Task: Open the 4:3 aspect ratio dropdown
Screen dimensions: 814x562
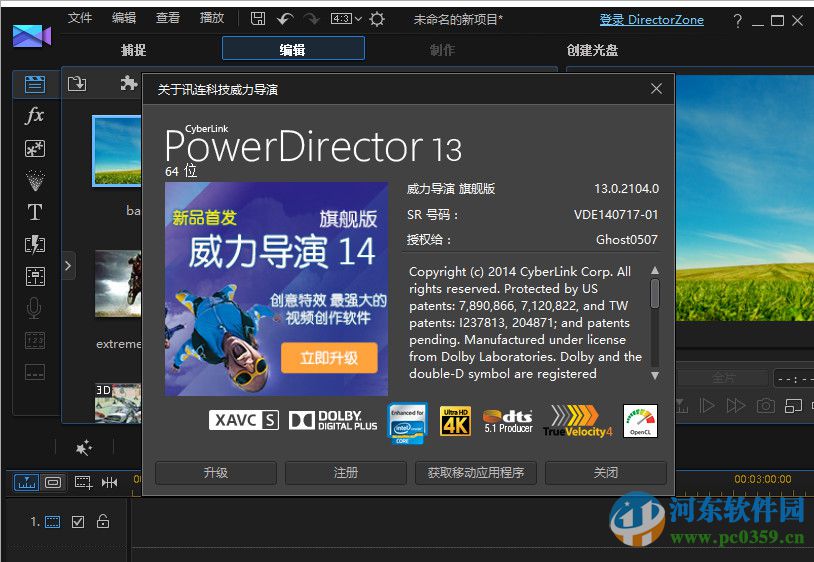Action: click(x=346, y=19)
